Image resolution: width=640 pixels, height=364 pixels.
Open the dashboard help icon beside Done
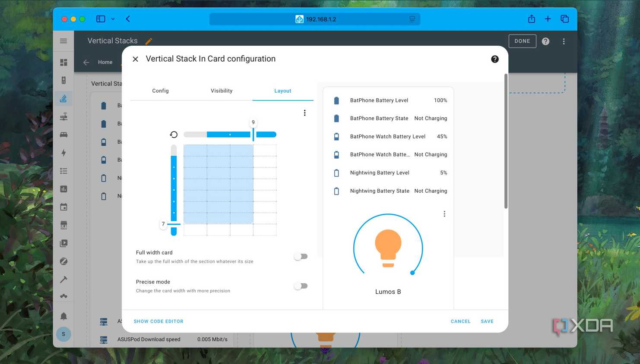click(x=545, y=41)
